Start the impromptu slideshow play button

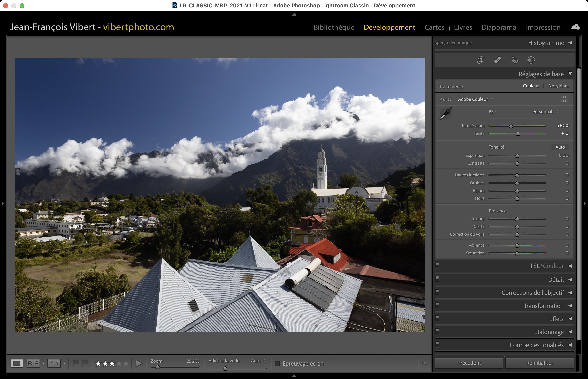pyautogui.click(x=139, y=363)
